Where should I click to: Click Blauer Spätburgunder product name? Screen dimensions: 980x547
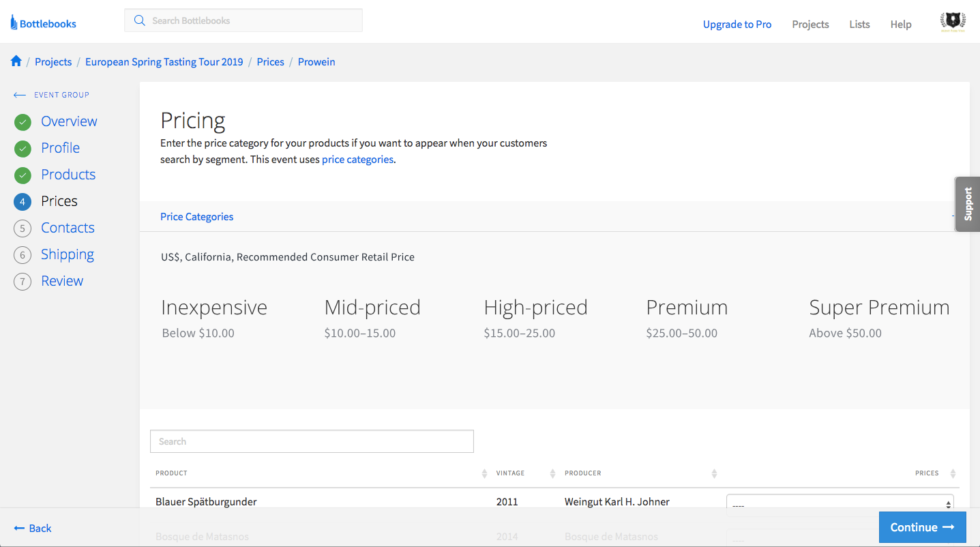coord(206,502)
